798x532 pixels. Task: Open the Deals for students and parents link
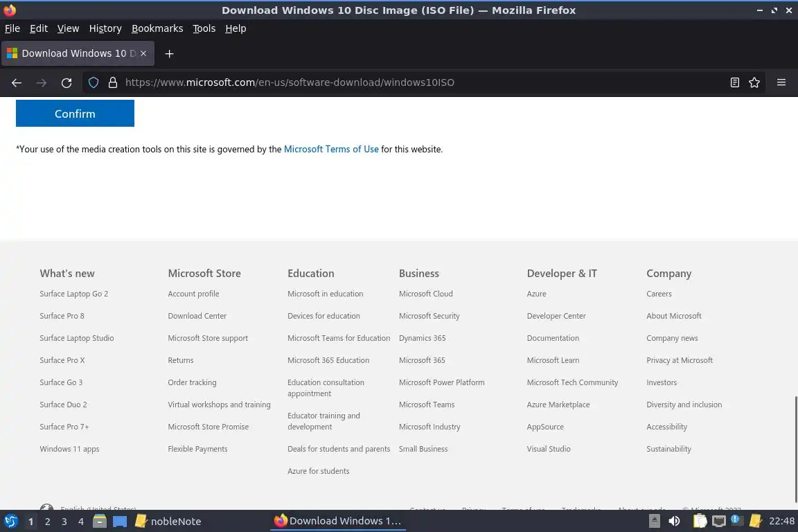pyautogui.click(x=339, y=449)
